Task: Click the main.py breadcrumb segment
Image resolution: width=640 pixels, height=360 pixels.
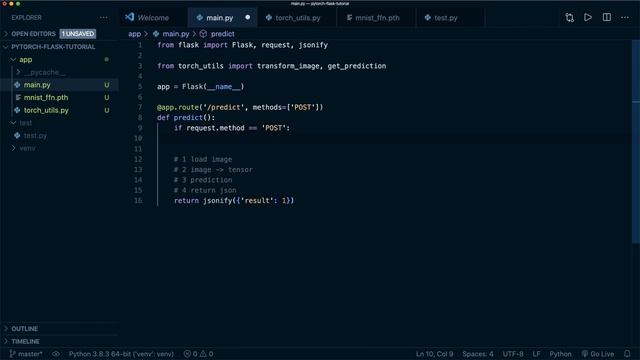Action: pyautogui.click(x=176, y=34)
